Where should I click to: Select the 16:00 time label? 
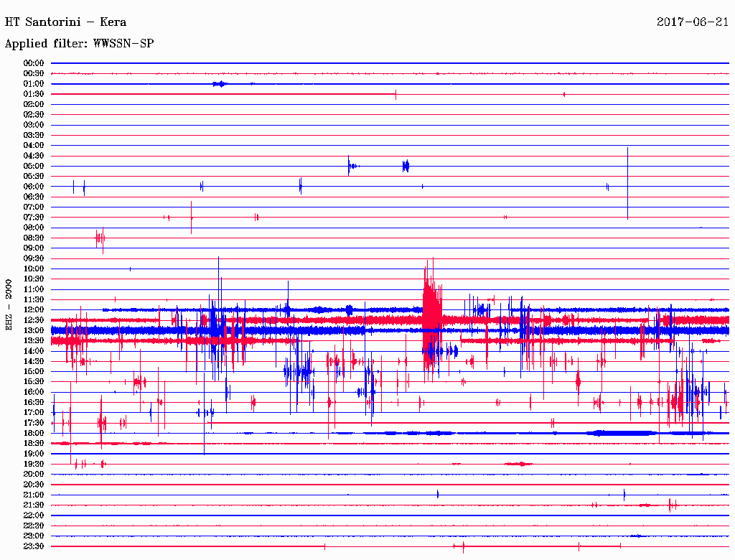tap(33, 392)
